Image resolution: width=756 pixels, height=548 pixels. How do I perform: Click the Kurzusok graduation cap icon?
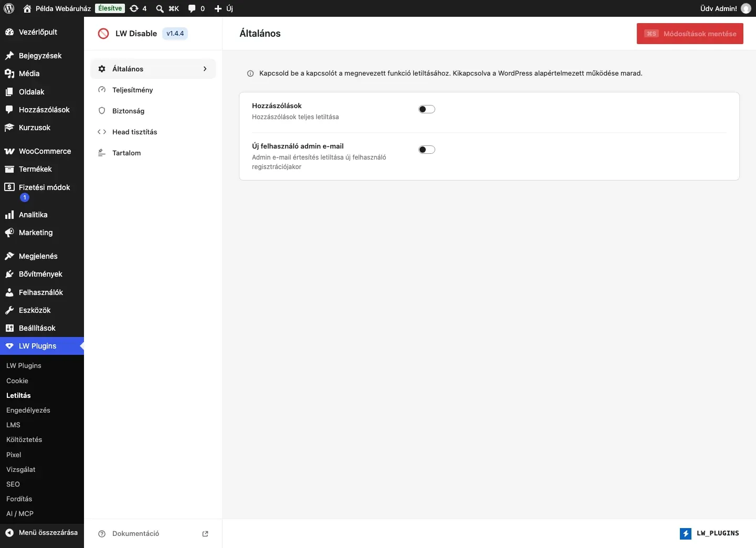(x=9, y=128)
